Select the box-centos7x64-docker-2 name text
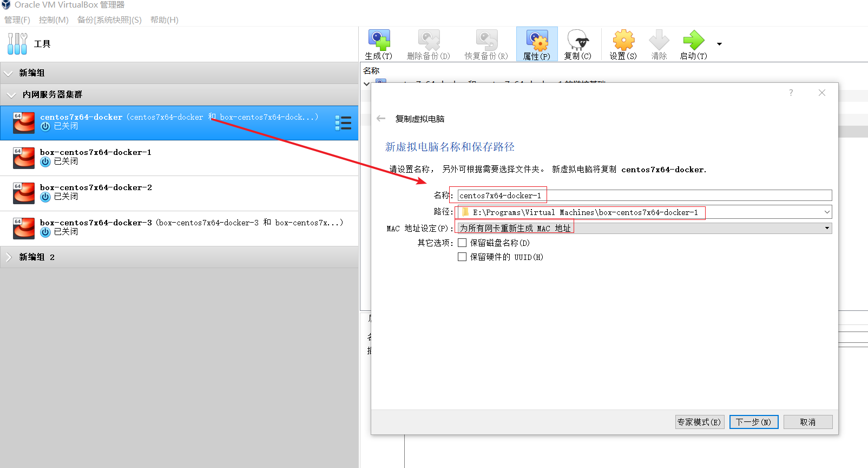 click(96, 187)
